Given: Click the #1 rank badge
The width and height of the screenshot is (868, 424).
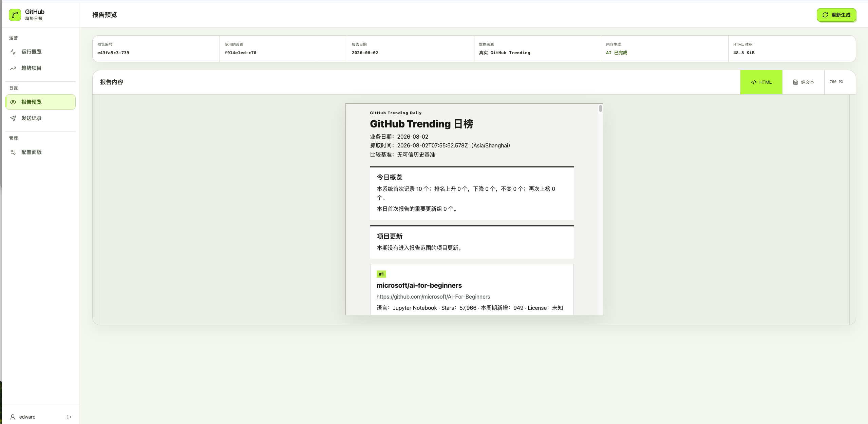Looking at the screenshot, I should pos(381,274).
